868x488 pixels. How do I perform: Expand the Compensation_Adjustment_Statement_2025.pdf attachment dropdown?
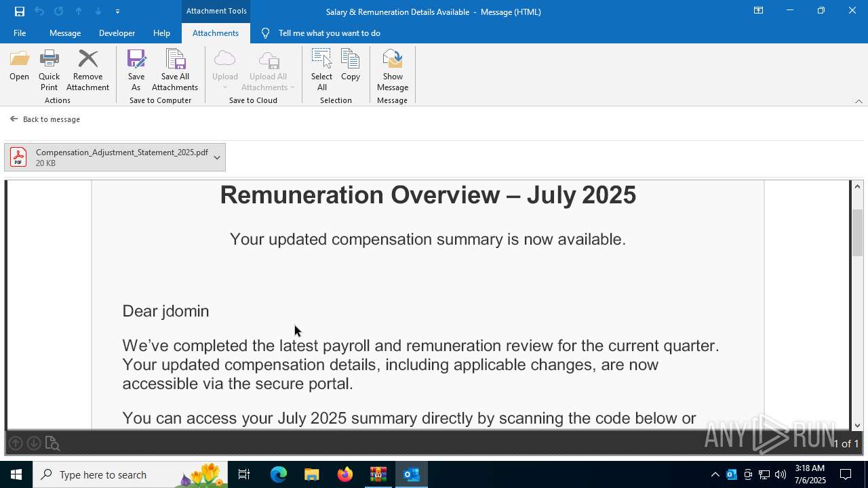(x=217, y=157)
